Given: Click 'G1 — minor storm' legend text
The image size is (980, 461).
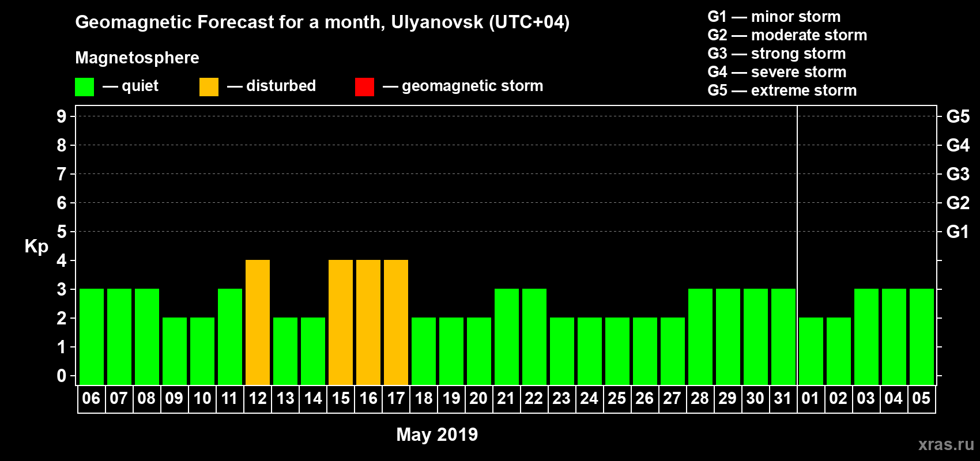Looking at the screenshot, I should [774, 17].
